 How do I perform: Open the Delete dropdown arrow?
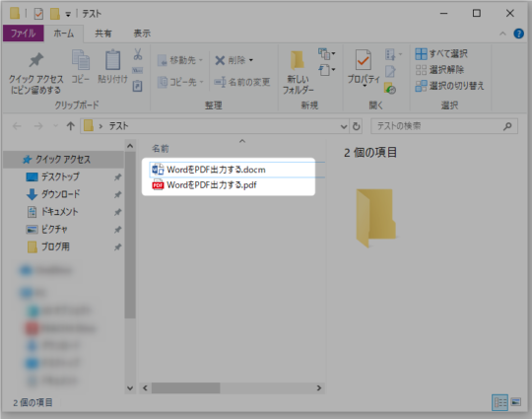pos(251,60)
